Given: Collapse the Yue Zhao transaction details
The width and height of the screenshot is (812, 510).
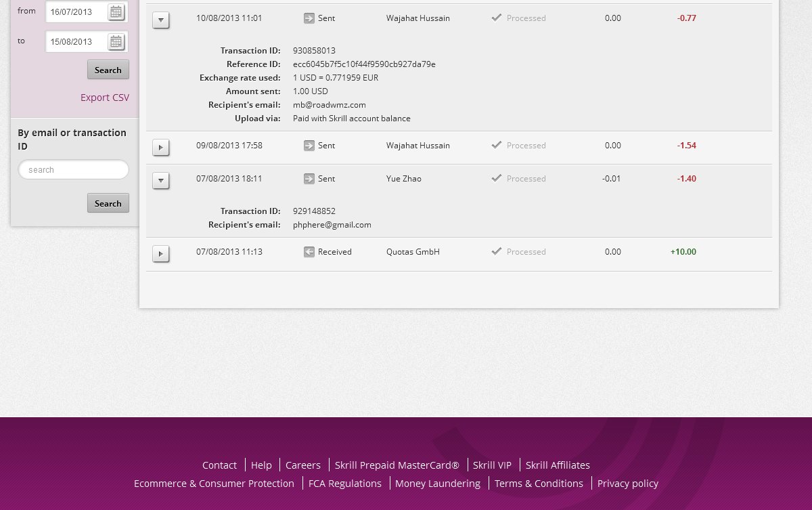Looking at the screenshot, I should (160, 181).
